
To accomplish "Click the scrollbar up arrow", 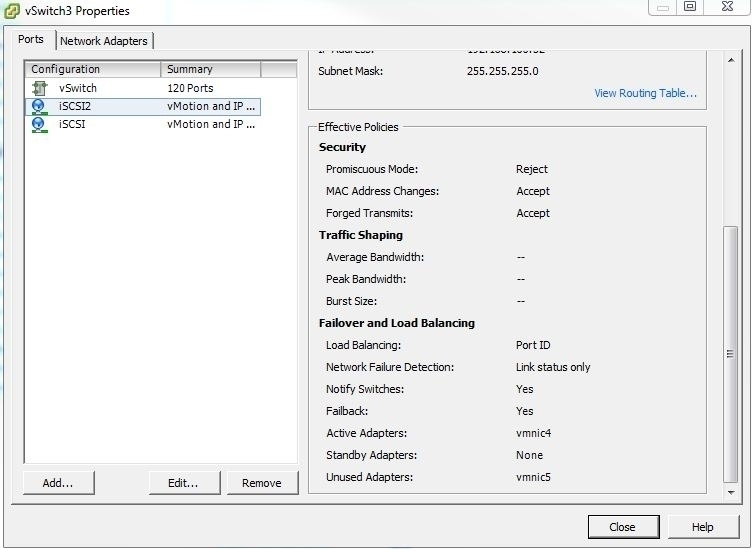I will click(x=731, y=60).
